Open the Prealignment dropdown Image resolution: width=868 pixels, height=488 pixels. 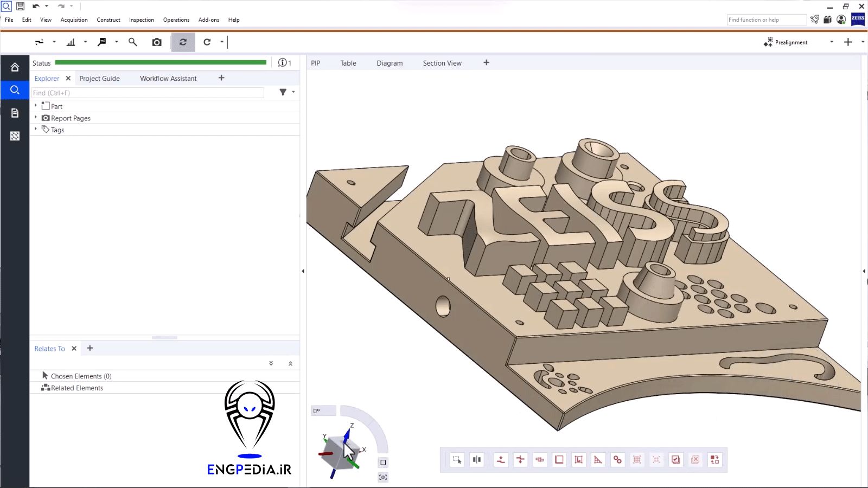(831, 42)
